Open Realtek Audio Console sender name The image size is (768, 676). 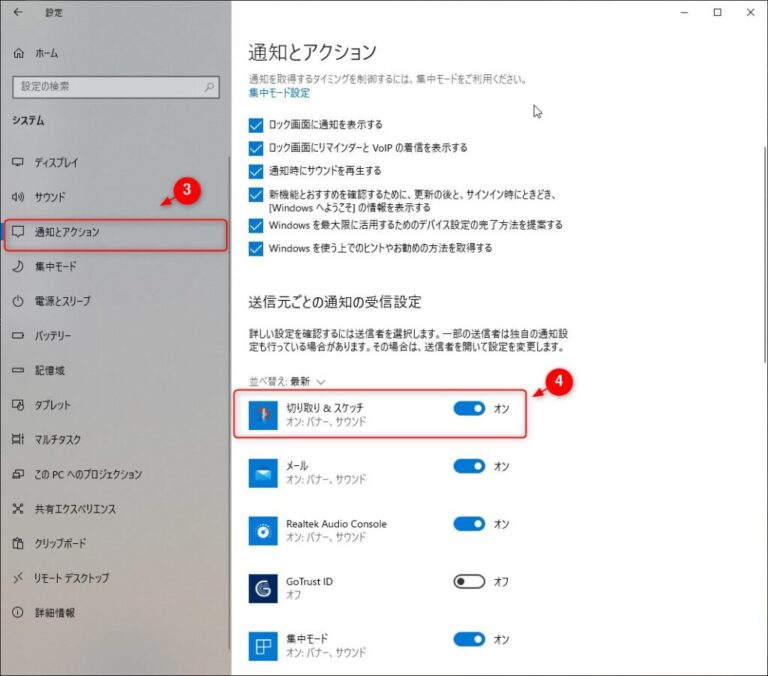click(336, 524)
